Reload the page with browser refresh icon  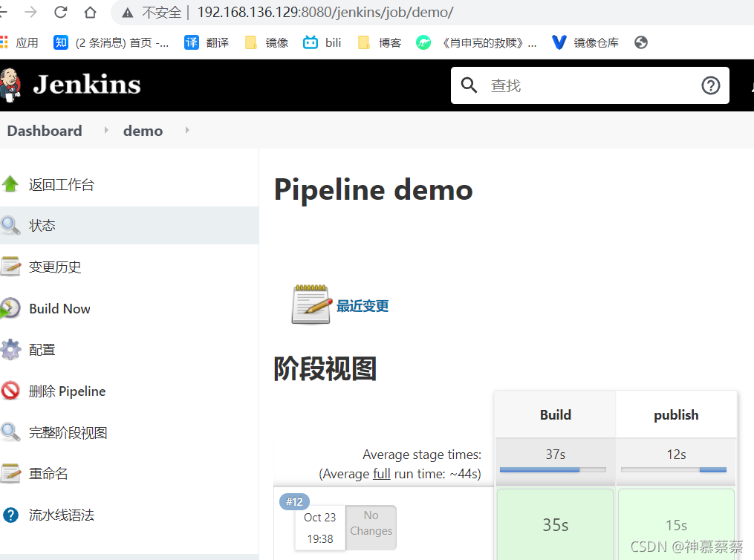point(61,12)
